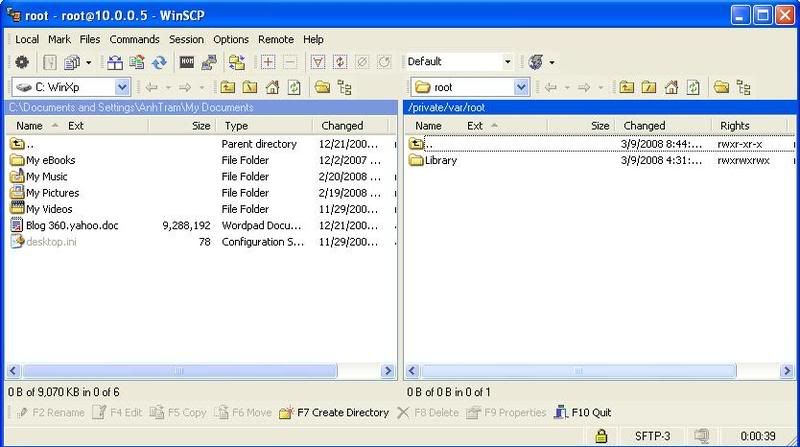Expand the queue icon dropdown arrow
The height and width of the screenshot is (447, 800).
[88, 62]
